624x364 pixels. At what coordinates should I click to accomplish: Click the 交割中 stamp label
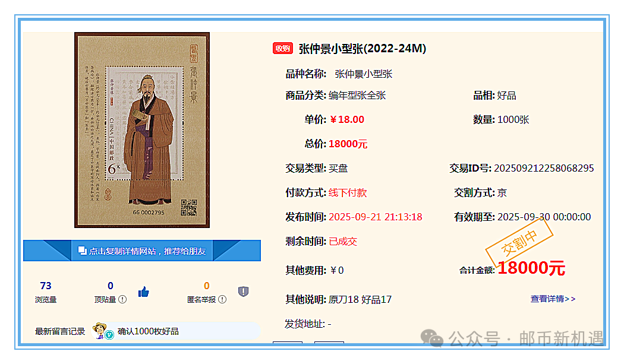click(519, 242)
